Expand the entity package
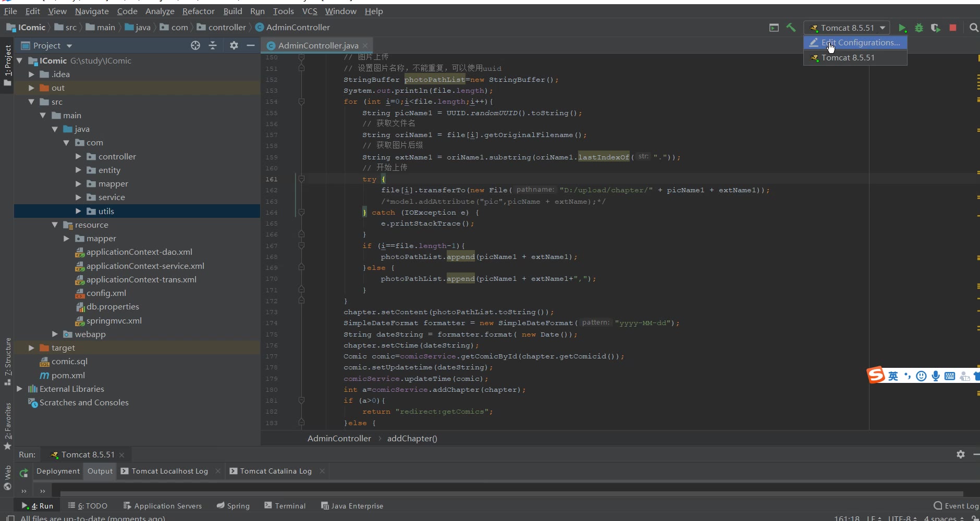980x521 pixels. tap(78, 170)
